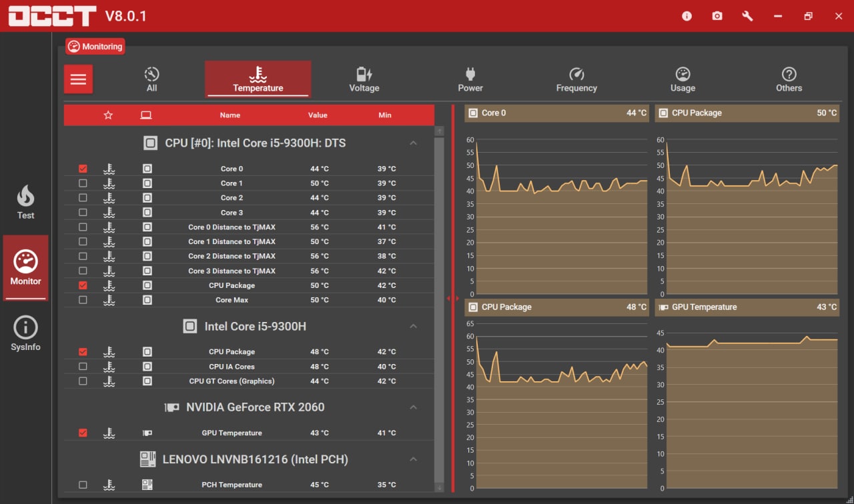Click GPU icon beside NVIDIA GeForce RTX 2060
Screen dimensions: 854x504
171,407
